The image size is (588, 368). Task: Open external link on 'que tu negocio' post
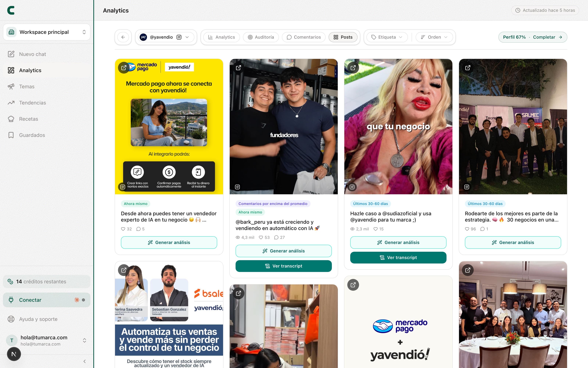coord(353,68)
